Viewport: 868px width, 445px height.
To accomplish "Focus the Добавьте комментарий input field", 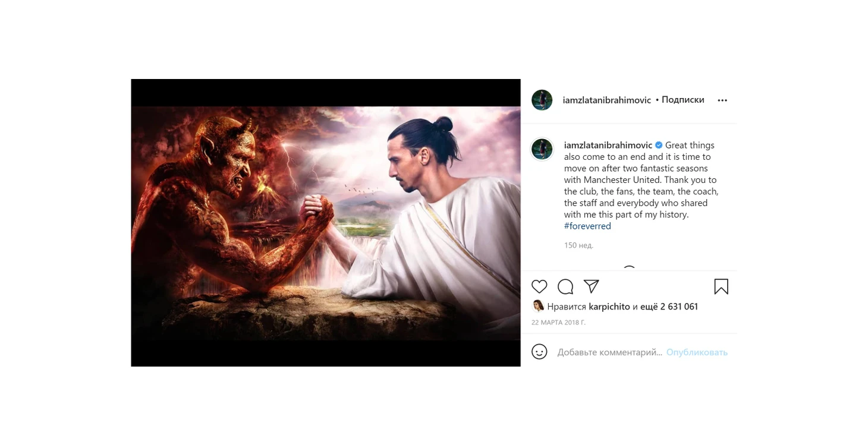I will coord(609,352).
